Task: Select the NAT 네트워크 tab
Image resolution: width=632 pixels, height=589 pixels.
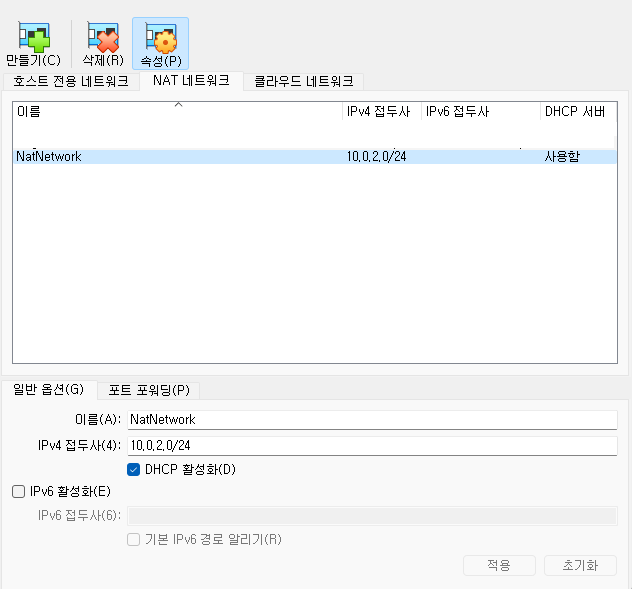Action: [x=191, y=81]
